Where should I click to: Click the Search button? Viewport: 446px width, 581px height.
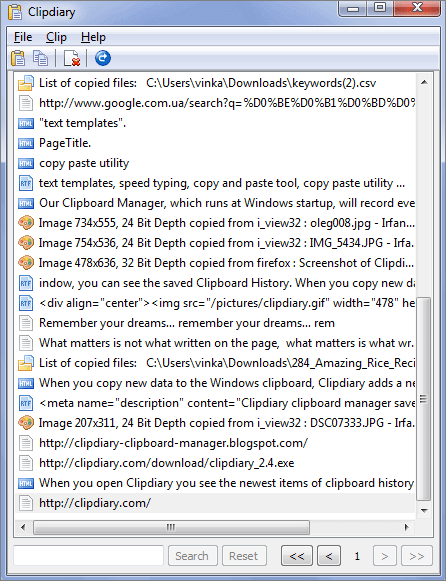[x=192, y=556]
